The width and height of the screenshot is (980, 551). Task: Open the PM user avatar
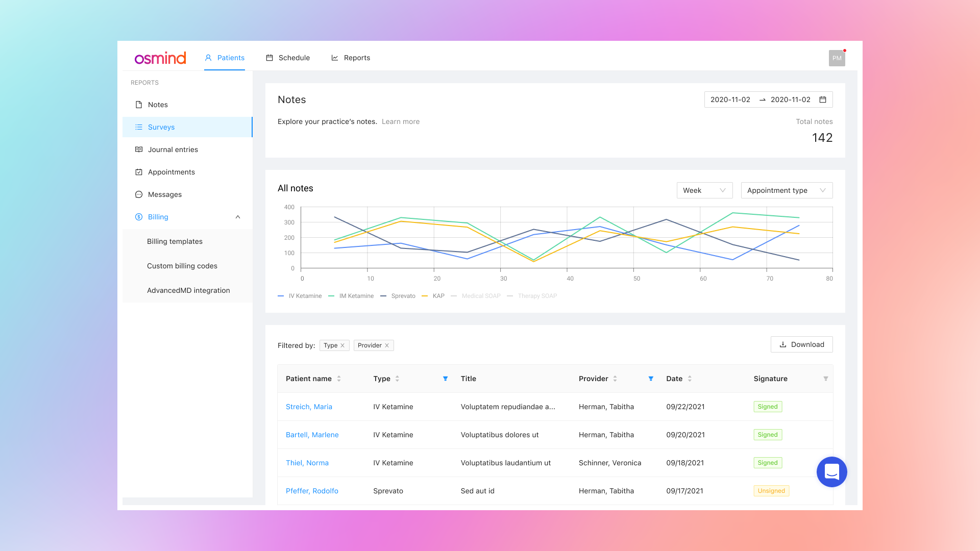click(837, 58)
